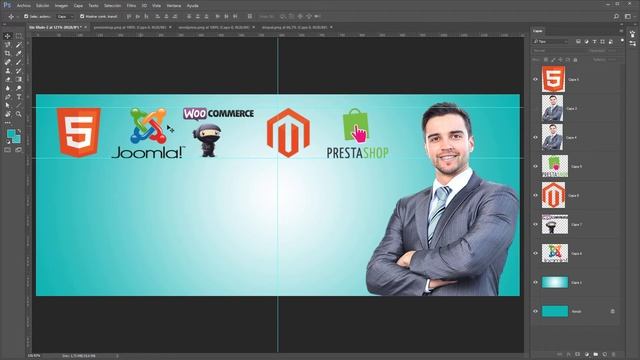Select the Dodge tool

(19, 88)
